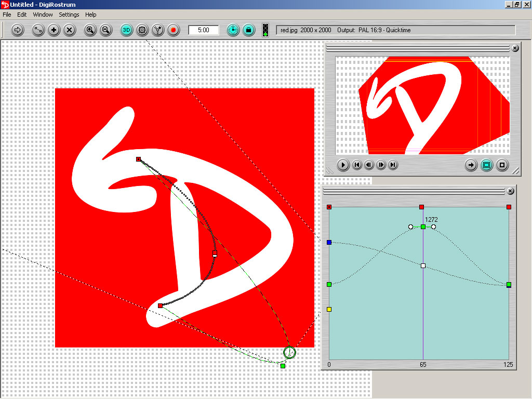Viewport: 532px width, 399px height.
Task: Click the DigiRostrum title bar app icon
Action: click(x=5, y=4)
